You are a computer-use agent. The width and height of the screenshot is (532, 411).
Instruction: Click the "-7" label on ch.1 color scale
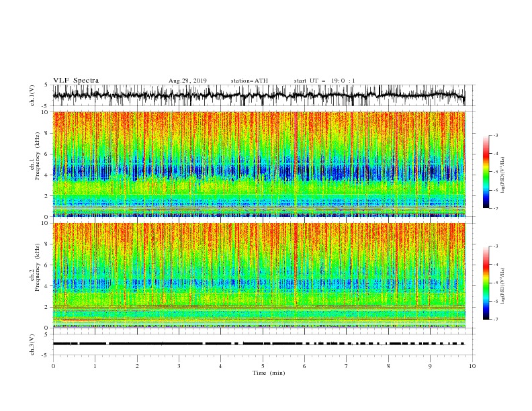pyautogui.click(x=496, y=208)
